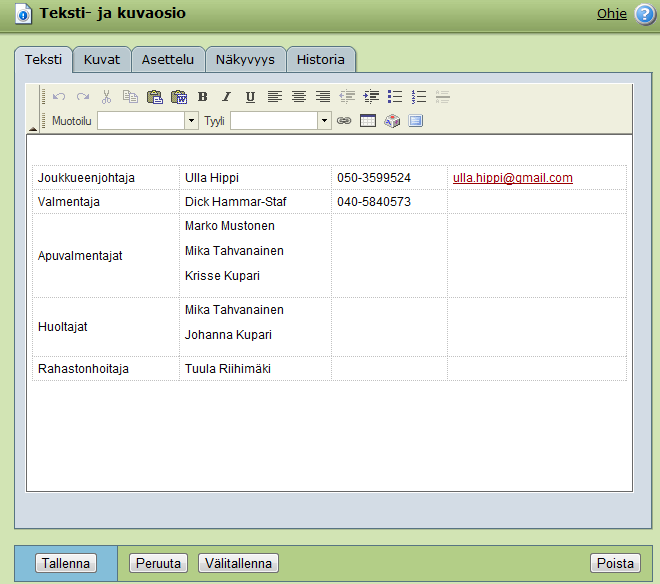The height and width of the screenshot is (584, 660).
Task: Click the Peruuta button
Action: (158, 563)
